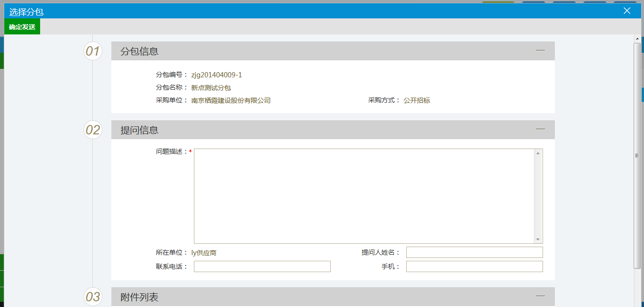Image resolution: width=644 pixels, height=307 pixels.
Task: Collapse the 附件列表 section using its minus icon
Action: (x=541, y=296)
